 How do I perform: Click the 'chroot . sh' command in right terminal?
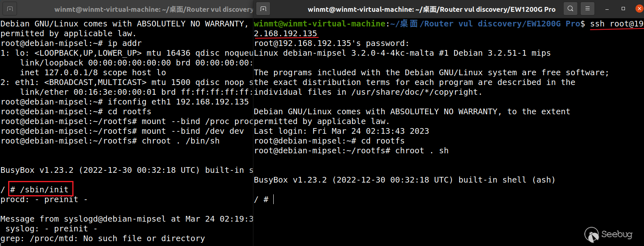coord(421,150)
